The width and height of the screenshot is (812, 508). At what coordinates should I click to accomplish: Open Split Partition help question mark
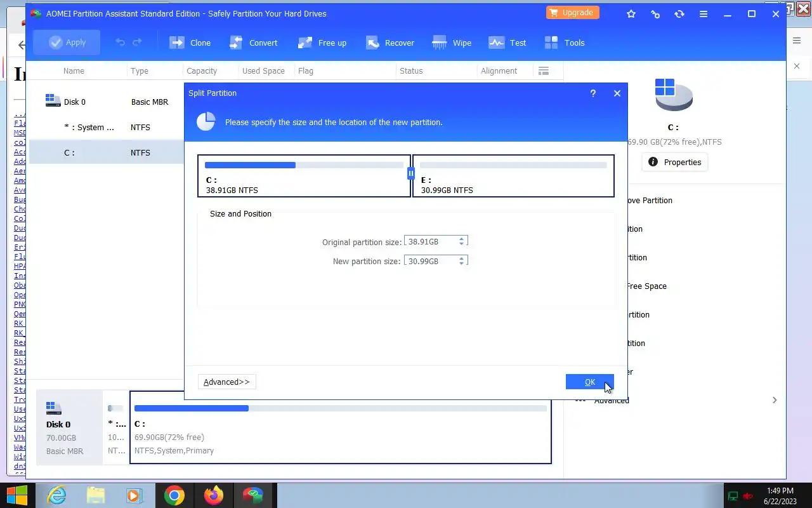coord(593,93)
